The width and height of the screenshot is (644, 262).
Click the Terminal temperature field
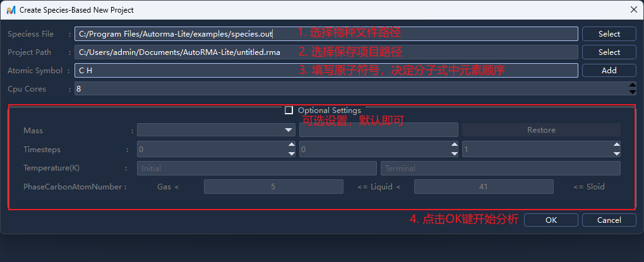pos(500,169)
